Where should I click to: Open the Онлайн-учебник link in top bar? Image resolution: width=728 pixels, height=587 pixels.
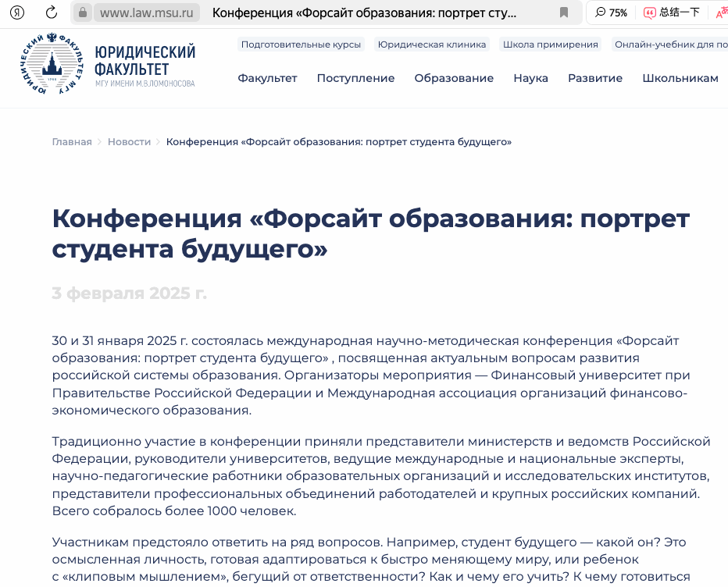click(x=670, y=44)
